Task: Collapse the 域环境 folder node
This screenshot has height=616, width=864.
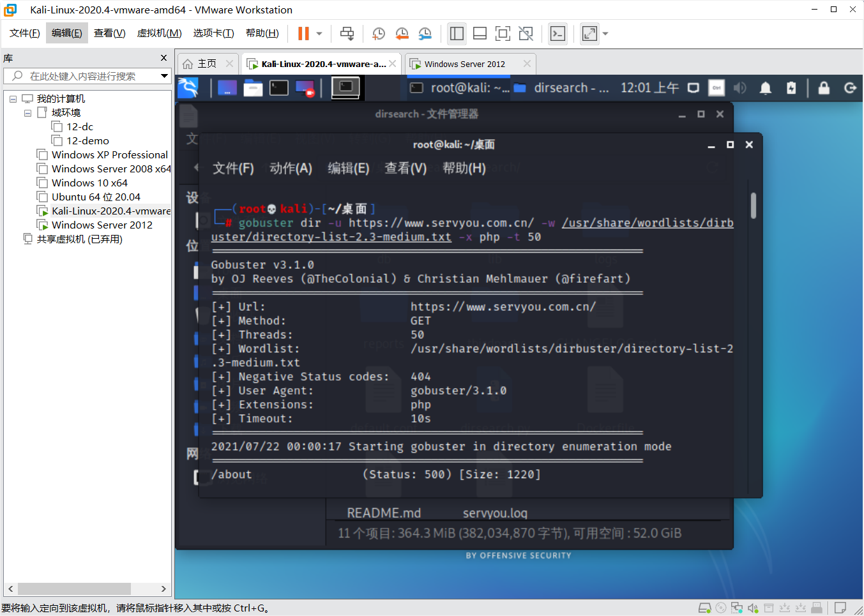Action: tap(27, 113)
